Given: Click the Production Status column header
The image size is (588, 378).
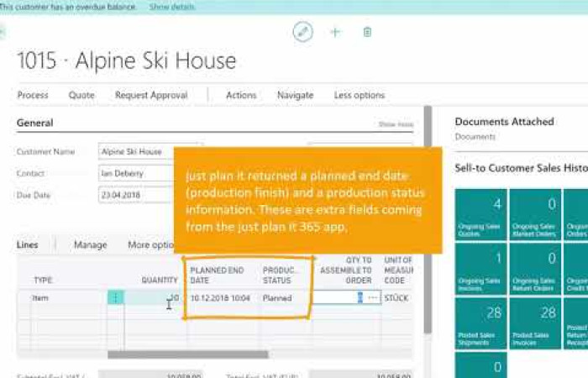Looking at the screenshot, I should (280, 276).
